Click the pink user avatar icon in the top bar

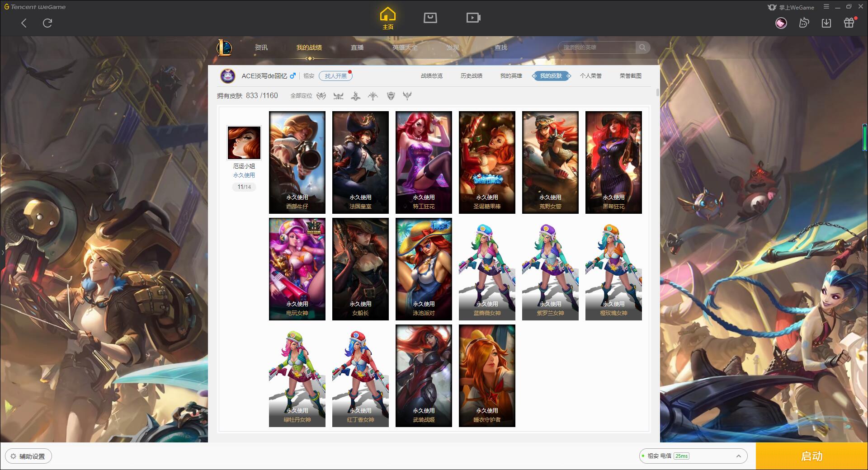[781, 23]
